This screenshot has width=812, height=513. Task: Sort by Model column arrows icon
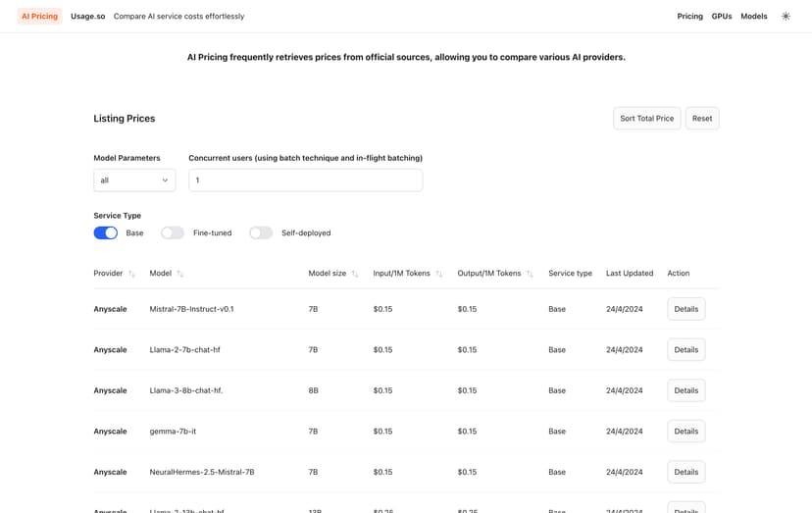(x=179, y=274)
